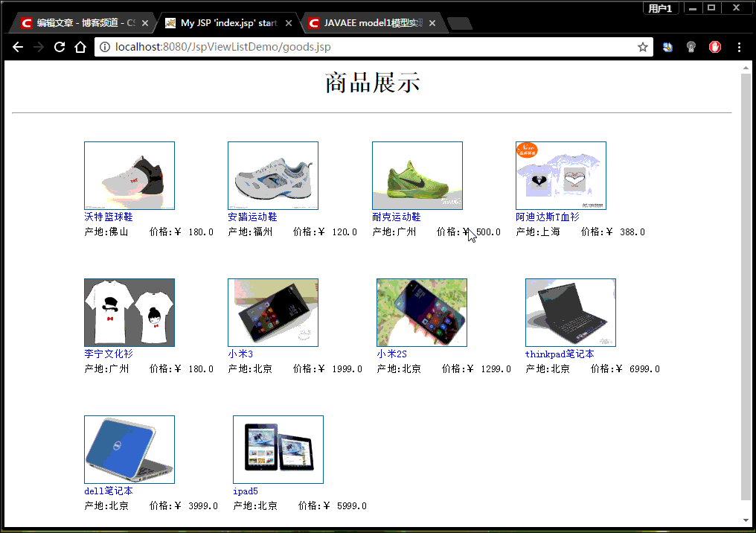This screenshot has width=756, height=533.
Task: Open the ipad5 product link
Action: point(246,491)
